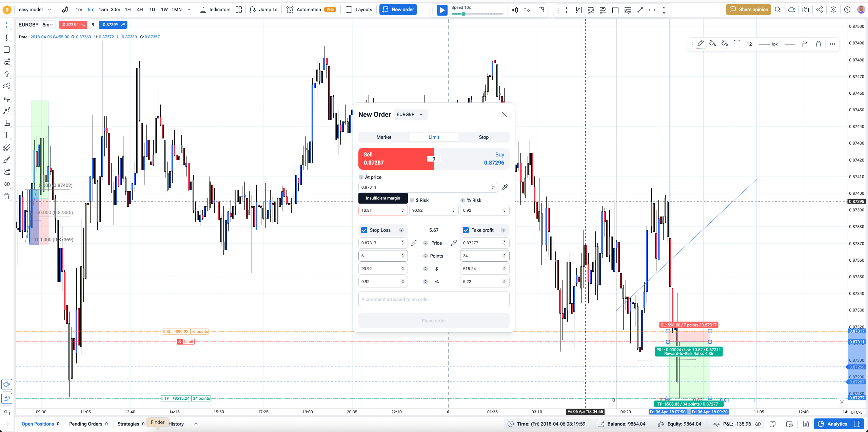The height and width of the screenshot is (432, 868).
Task: Click the Share opinion button
Action: click(748, 10)
